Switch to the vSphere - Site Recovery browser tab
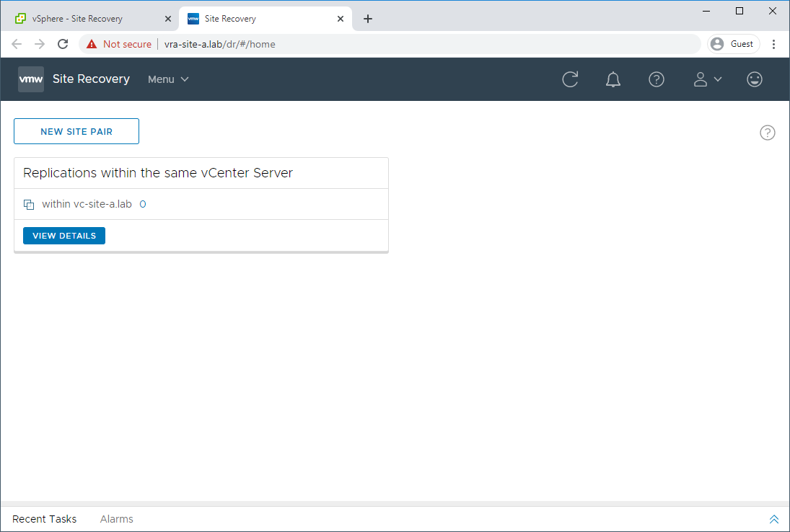 click(89, 19)
